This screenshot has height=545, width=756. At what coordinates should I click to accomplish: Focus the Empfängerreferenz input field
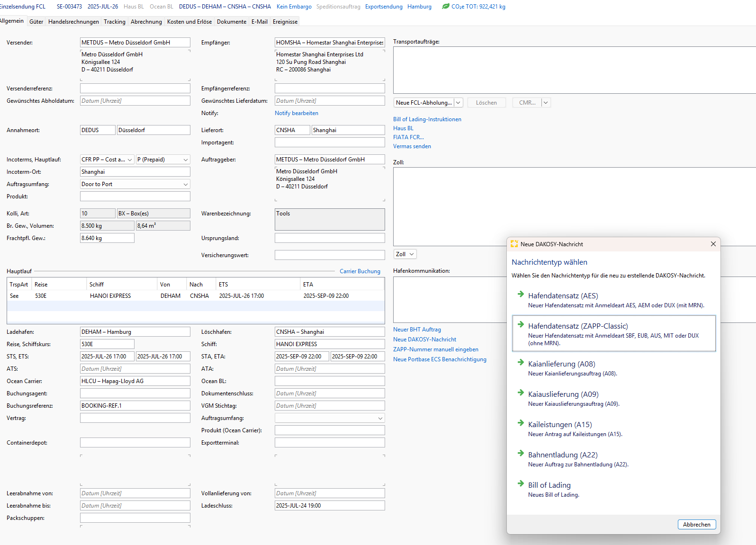tap(330, 89)
